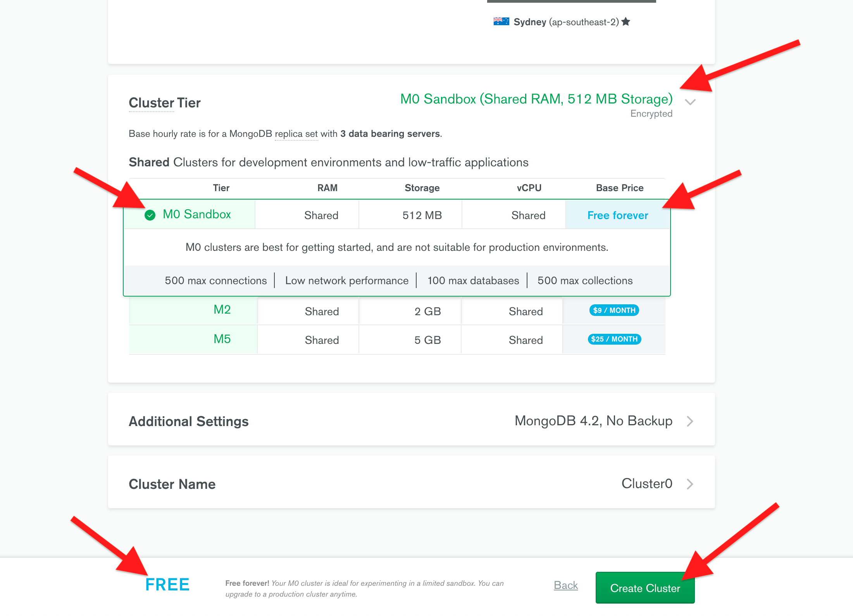Click the Cluster0 name value

pyautogui.click(x=646, y=484)
